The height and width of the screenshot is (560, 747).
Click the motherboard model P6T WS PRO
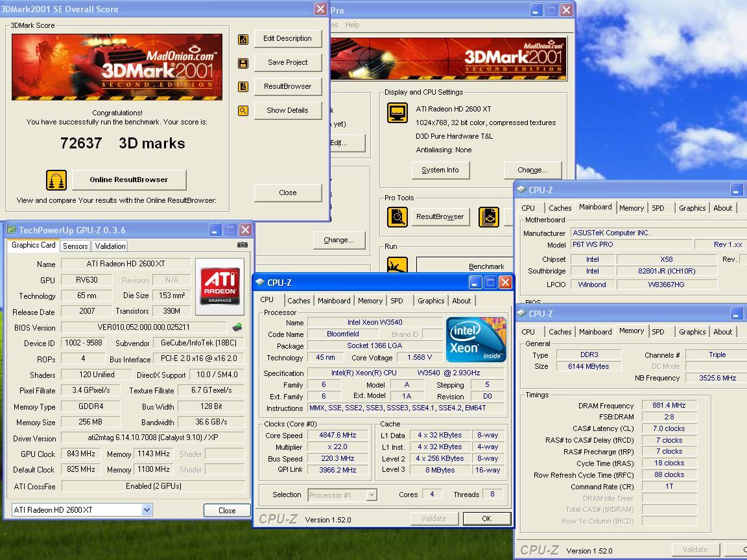tap(632, 245)
